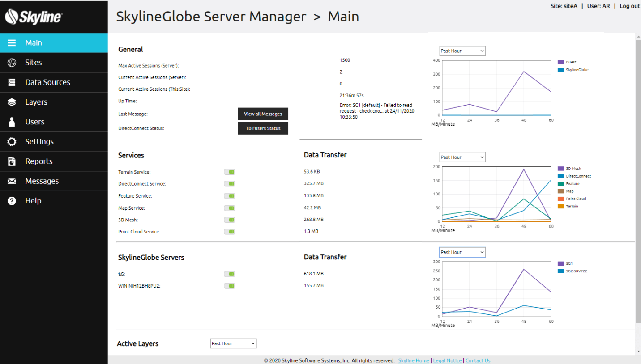Click the Help question mark icon
The width and height of the screenshot is (641, 364).
(x=12, y=201)
